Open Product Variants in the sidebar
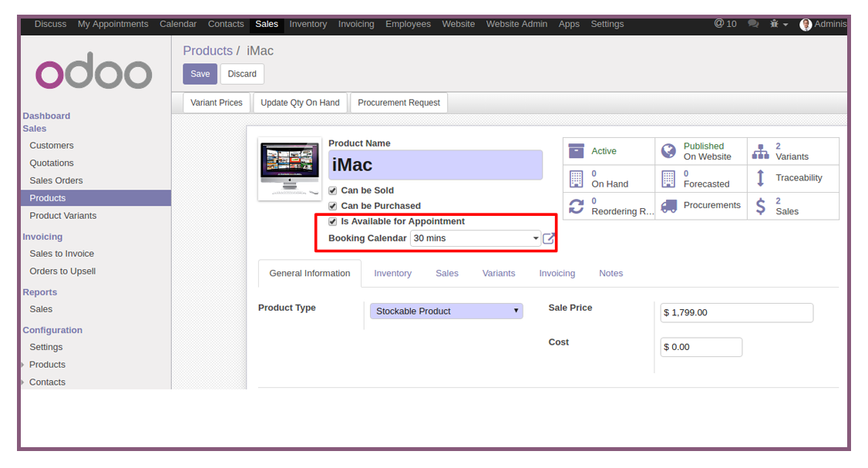This screenshot has width=868, height=468. (63, 215)
